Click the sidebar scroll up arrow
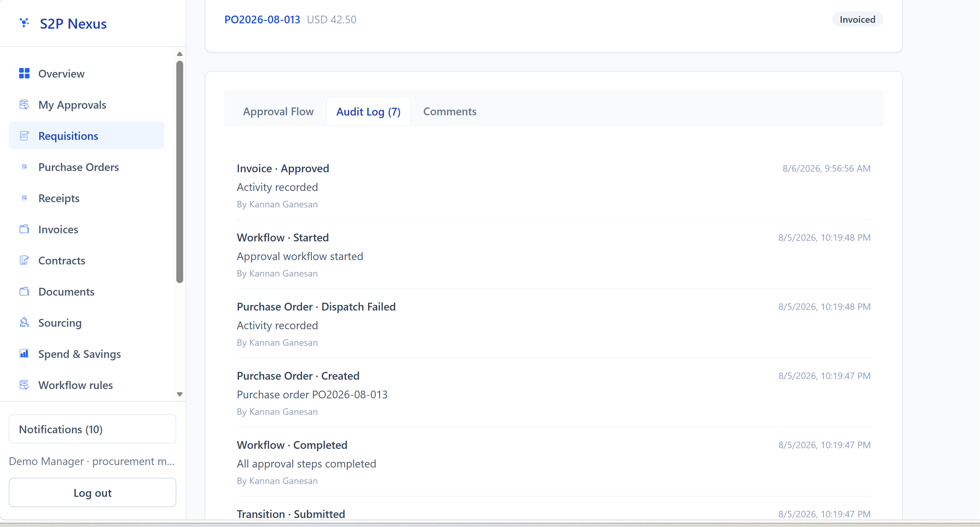This screenshot has width=980, height=527. click(x=179, y=54)
